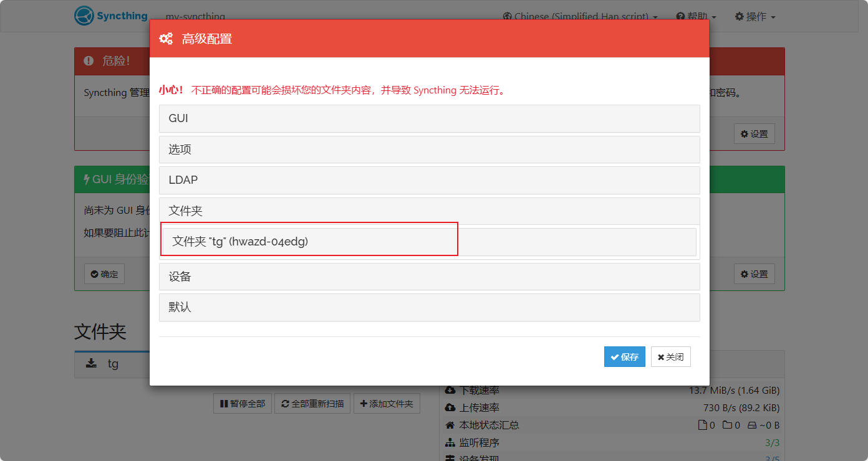Click the 确定 button in background panel
The width and height of the screenshot is (868, 461).
[x=104, y=274]
